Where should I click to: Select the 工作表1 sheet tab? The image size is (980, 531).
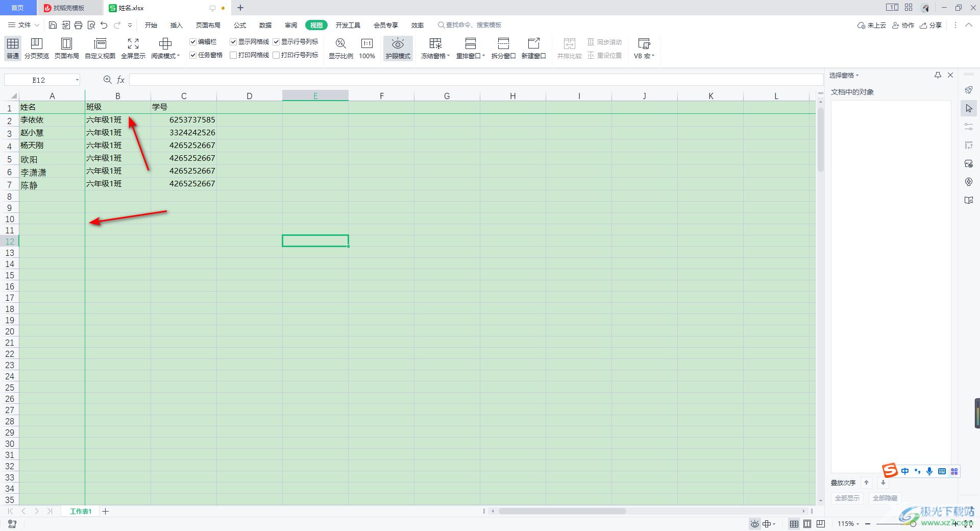pos(81,511)
